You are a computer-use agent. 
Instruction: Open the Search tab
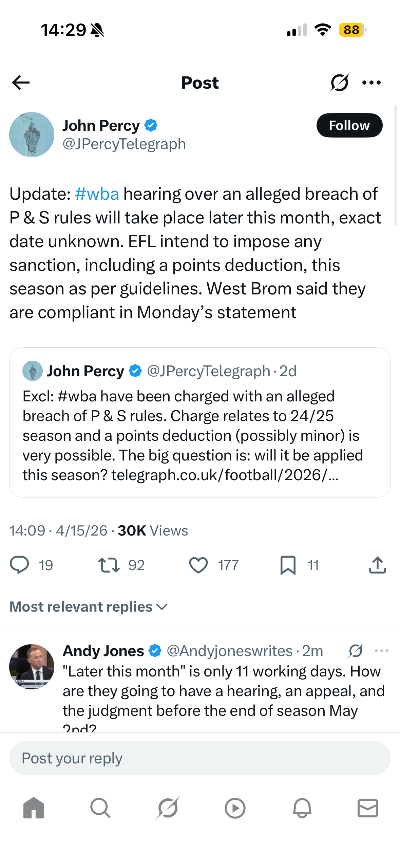tap(100, 808)
